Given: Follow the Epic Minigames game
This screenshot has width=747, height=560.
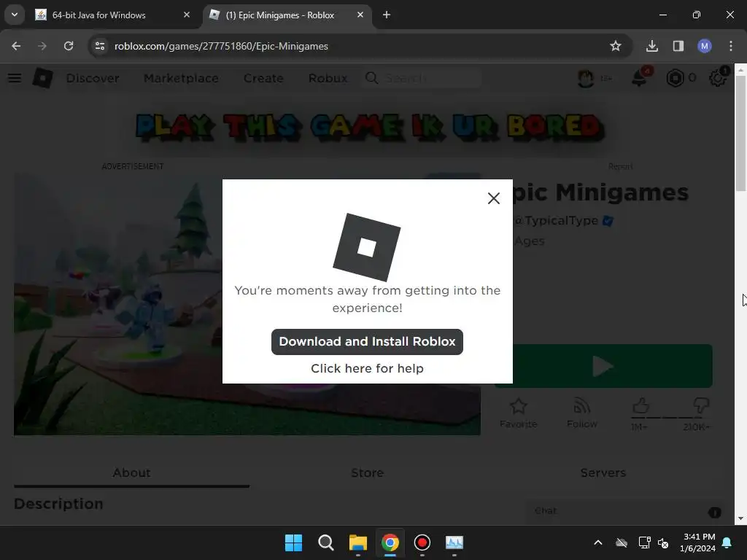Looking at the screenshot, I should pos(581,413).
